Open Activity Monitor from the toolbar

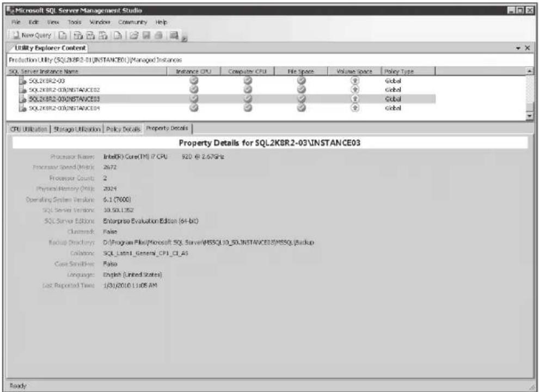(174, 35)
